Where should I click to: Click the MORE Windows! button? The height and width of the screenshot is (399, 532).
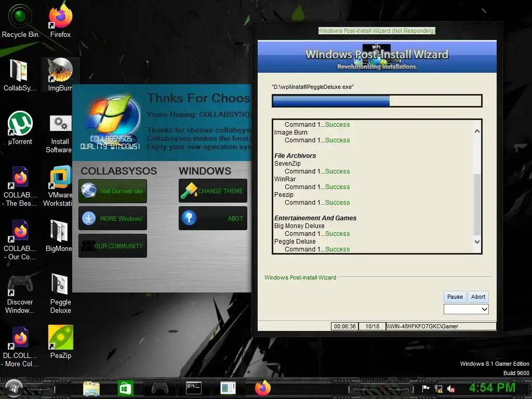tap(113, 219)
